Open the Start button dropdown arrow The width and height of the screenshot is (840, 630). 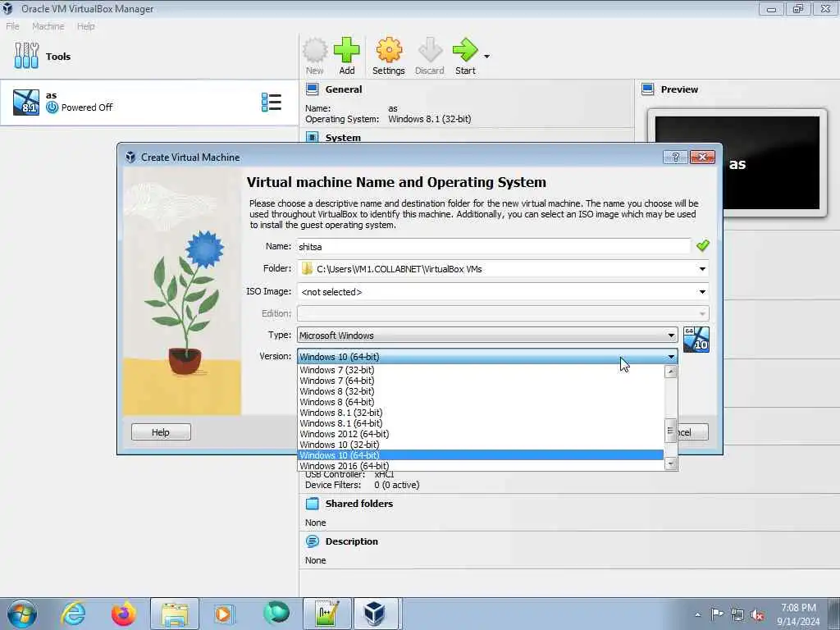coord(486,57)
